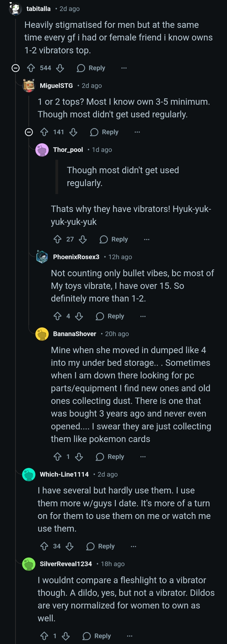Screen dimensions: 227x644
Task: Collapse MiguelSTG's reply thread
Action: click(x=29, y=132)
